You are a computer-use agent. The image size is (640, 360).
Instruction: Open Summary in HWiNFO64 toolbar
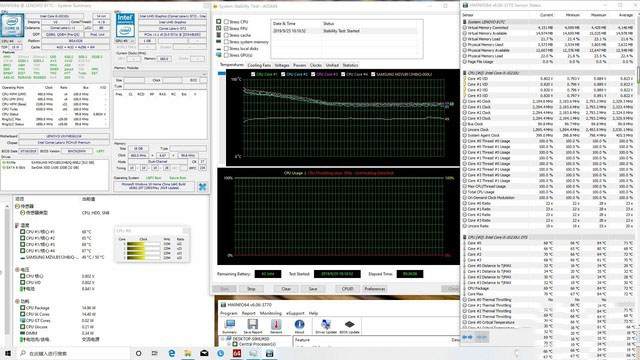click(x=229, y=325)
